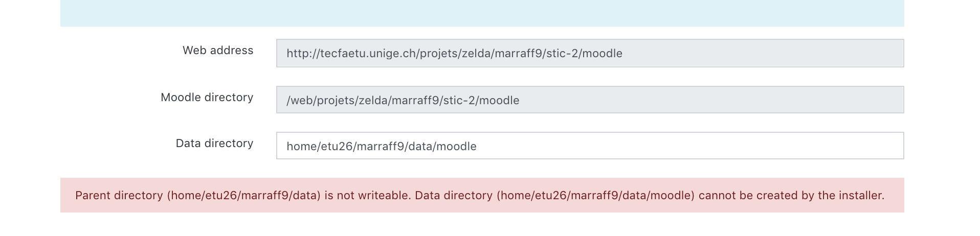The image size is (980, 236).
Task: Click "Data directory" words inside the error message
Action: tap(454, 196)
